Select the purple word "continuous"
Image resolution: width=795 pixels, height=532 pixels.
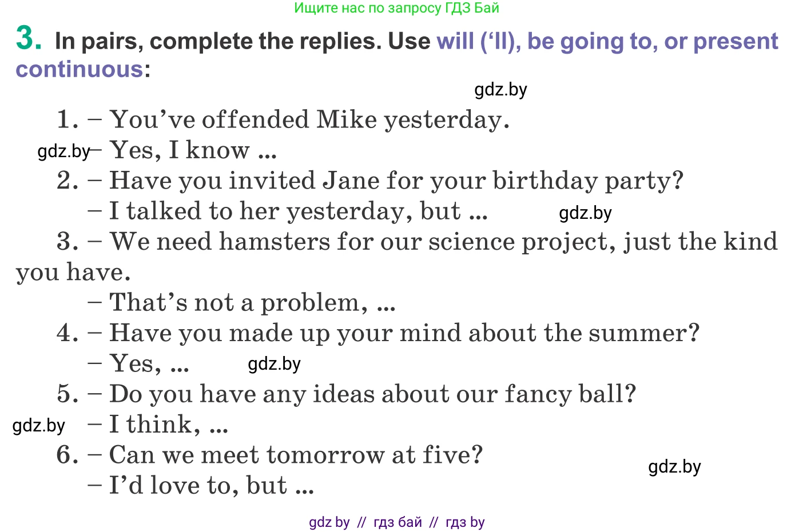coord(79,70)
